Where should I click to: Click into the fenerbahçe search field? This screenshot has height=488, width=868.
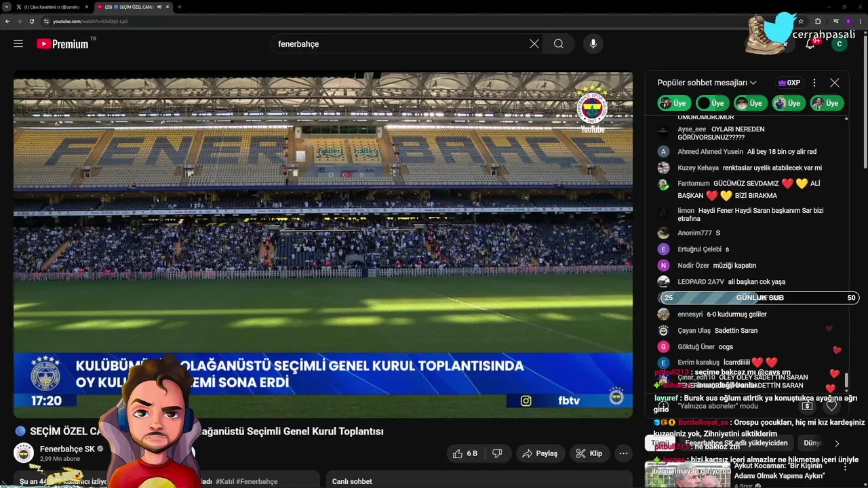click(x=400, y=44)
